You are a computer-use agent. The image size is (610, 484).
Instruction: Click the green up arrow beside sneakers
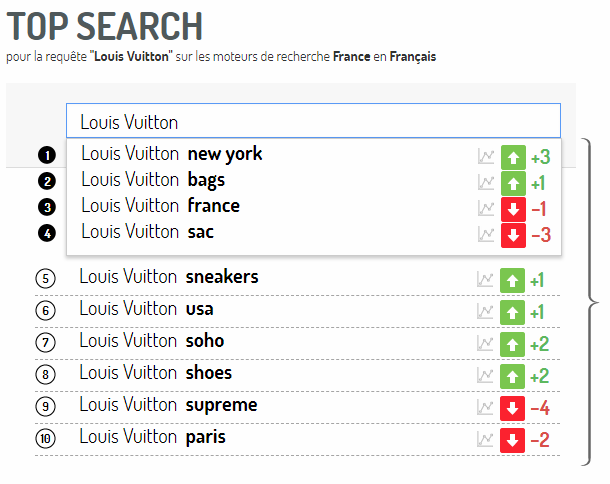click(512, 281)
